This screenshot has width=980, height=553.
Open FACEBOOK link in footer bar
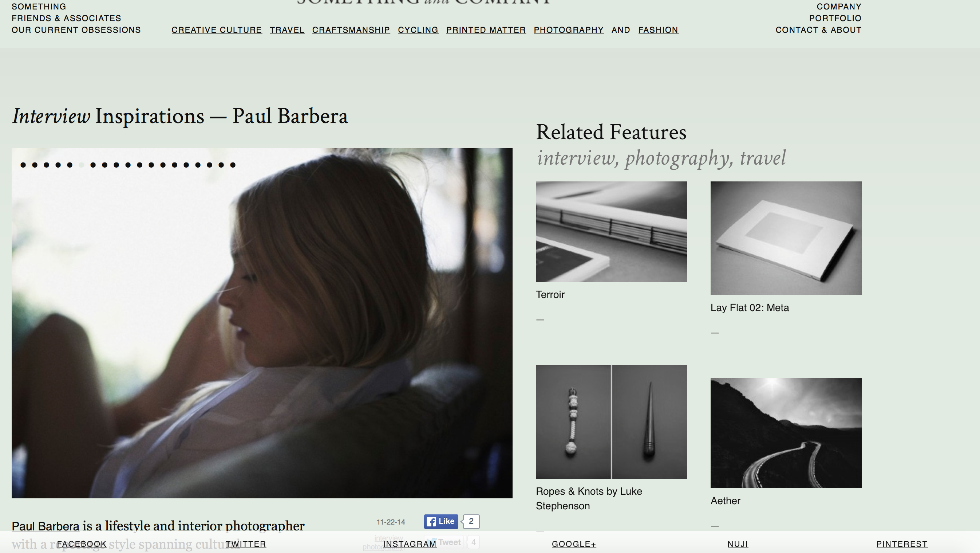tap(82, 544)
